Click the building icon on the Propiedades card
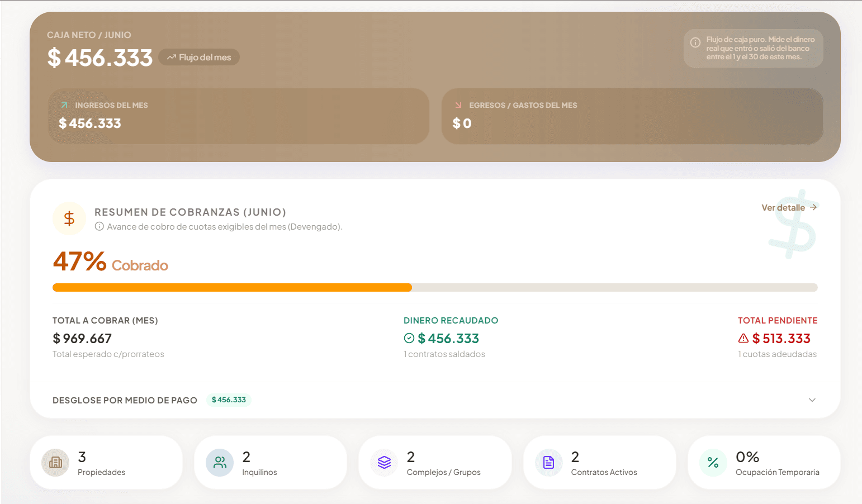The height and width of the screenshot is (504, 862). (55, 463)
